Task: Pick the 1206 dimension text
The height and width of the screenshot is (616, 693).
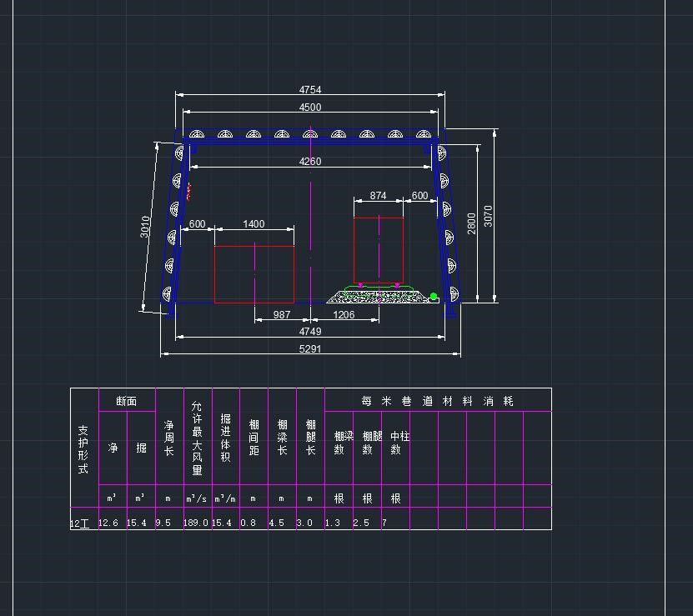Action: tap(344, 315)
